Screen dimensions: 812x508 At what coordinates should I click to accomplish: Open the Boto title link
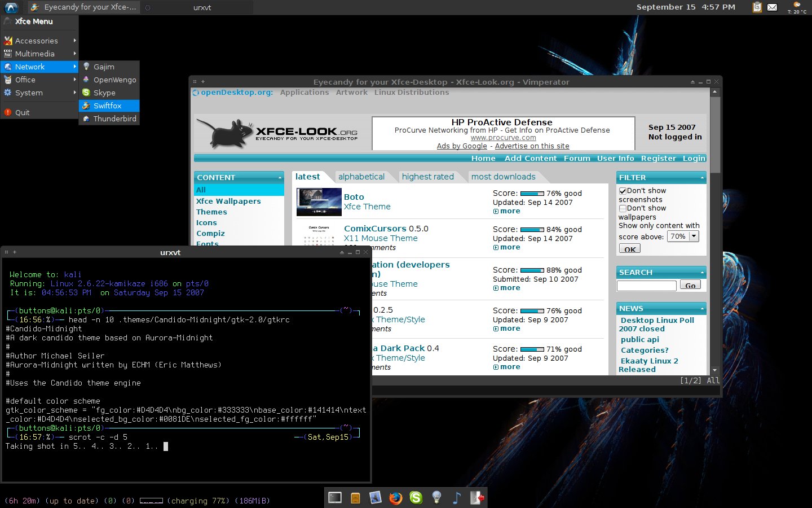(x=354, y=197)
